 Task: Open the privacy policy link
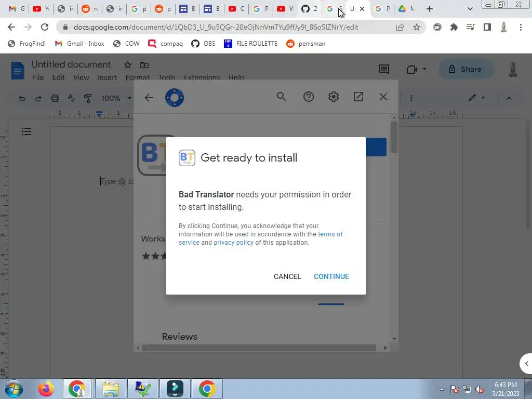click(233, 243)
